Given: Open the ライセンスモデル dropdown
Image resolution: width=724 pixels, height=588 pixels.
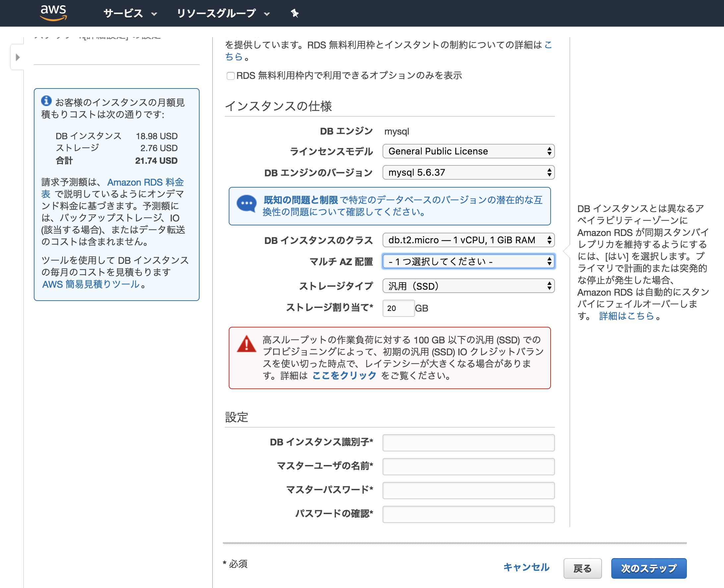Looking at the screenshot, I should (x=468, y=151).
